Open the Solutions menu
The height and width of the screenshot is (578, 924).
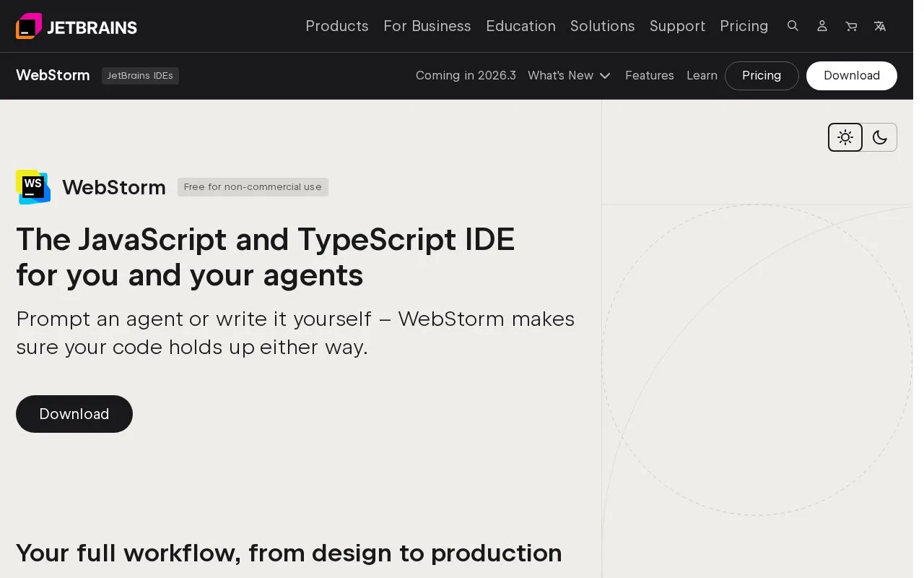click(x=603, y=26)
